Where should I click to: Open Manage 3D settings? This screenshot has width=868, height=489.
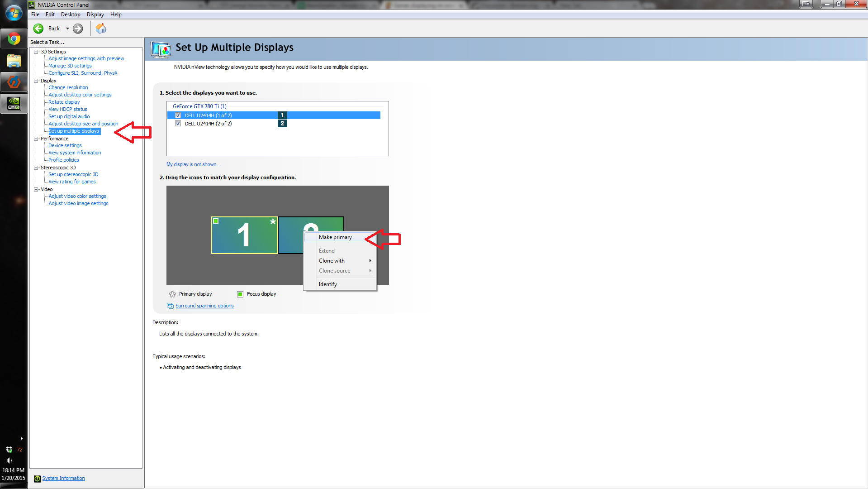tap(70, 66)
